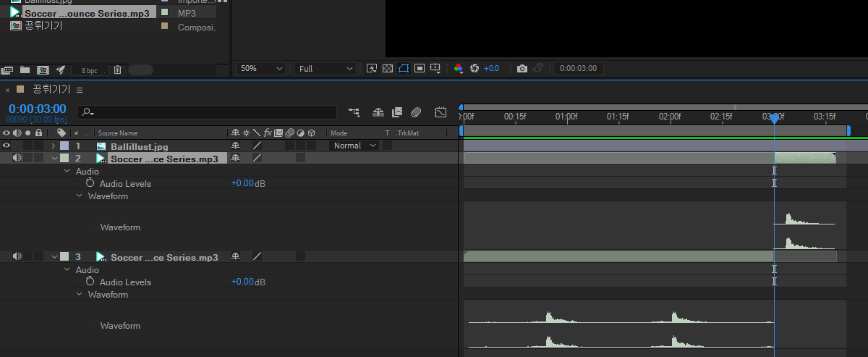Click the timeline current time 0:00:03:00
Viewport: 868px width, 357px height.
coord(37,109)
